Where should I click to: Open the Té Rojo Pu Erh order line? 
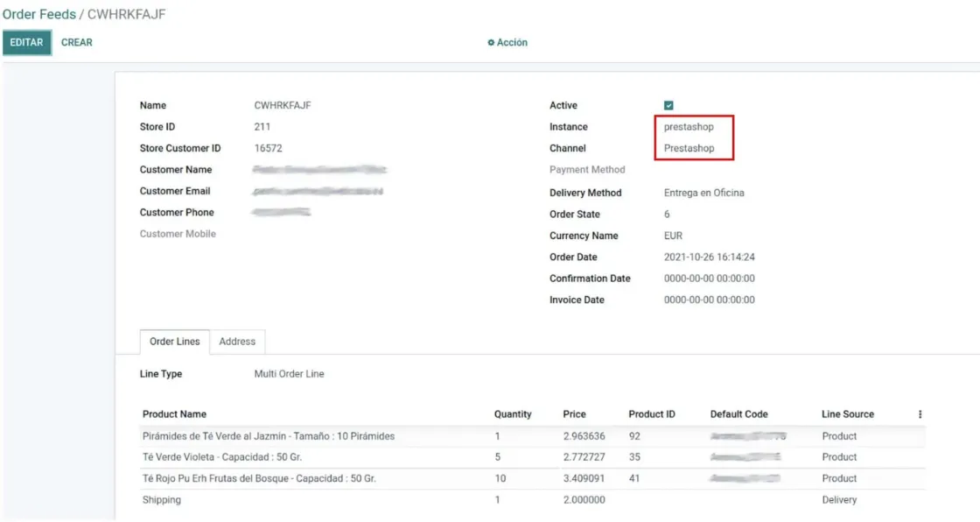533,479
